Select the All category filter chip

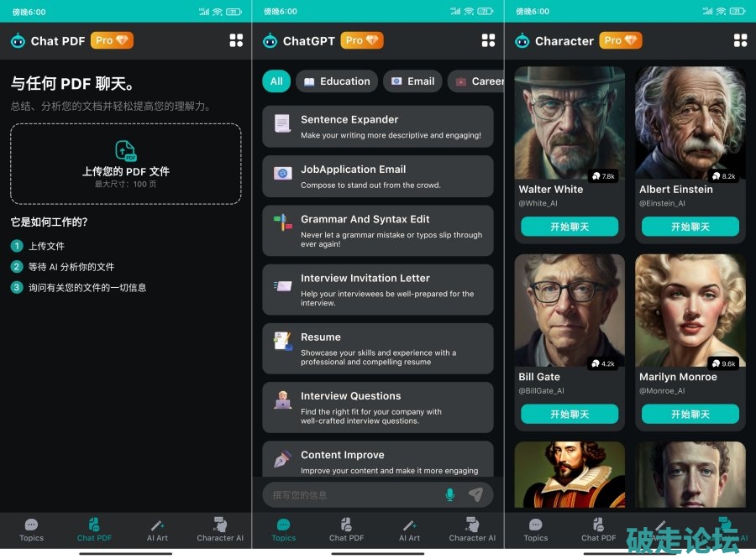276,81
